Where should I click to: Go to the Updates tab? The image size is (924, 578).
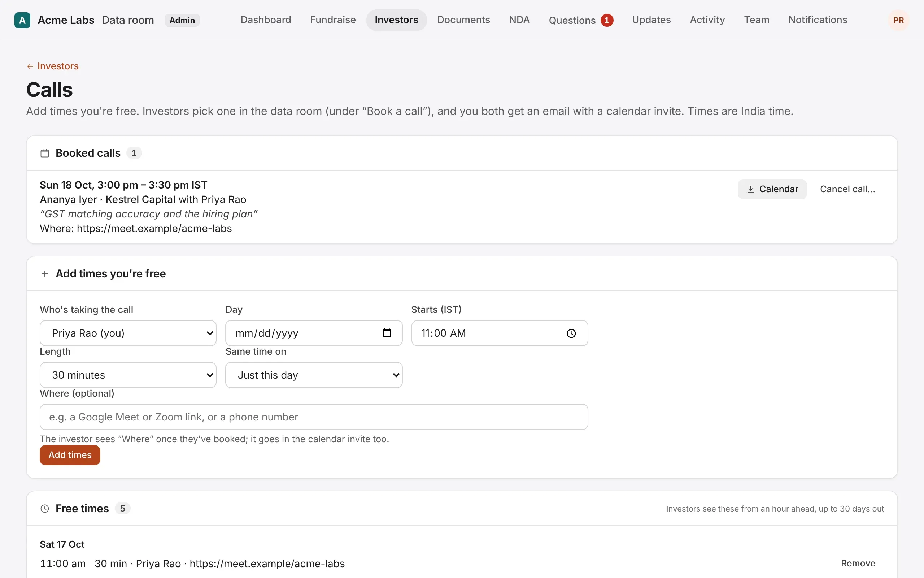point(651,20)
